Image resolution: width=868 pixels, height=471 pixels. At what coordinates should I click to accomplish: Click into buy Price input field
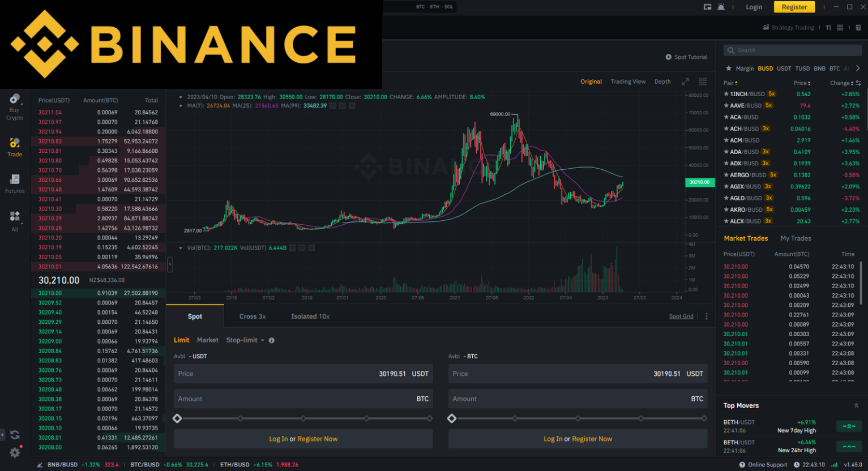pos(303,374)
